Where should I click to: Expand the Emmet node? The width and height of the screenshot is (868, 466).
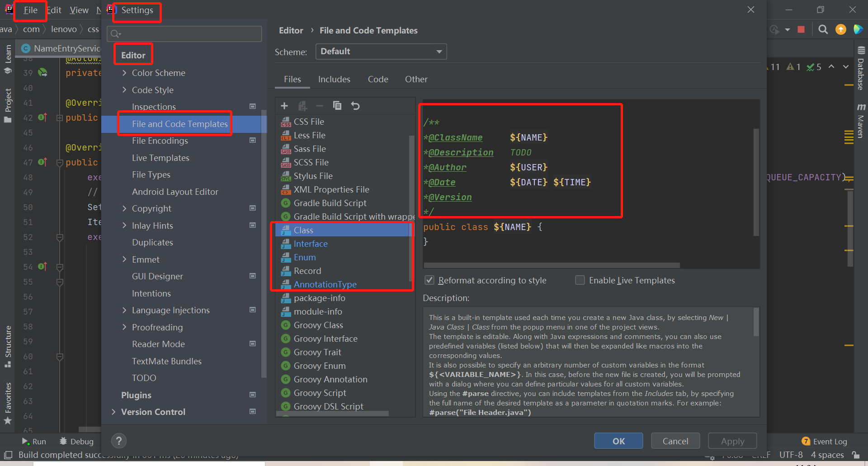[x=124, y=259]
